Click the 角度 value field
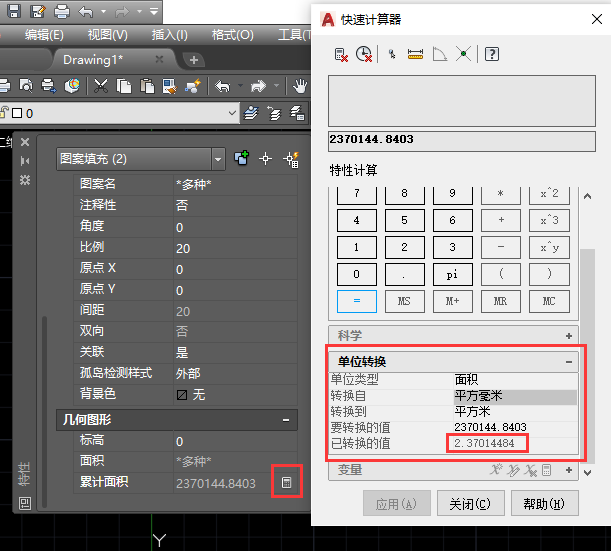Viewport: 611px width, 551px height. coord(235,227)
